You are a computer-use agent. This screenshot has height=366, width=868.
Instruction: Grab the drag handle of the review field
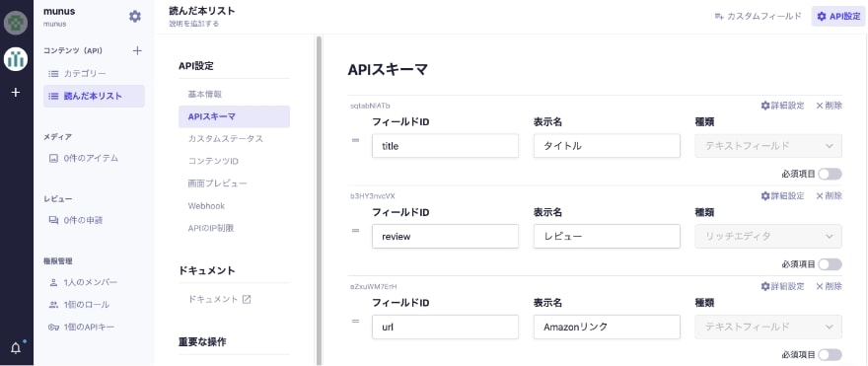355,230
